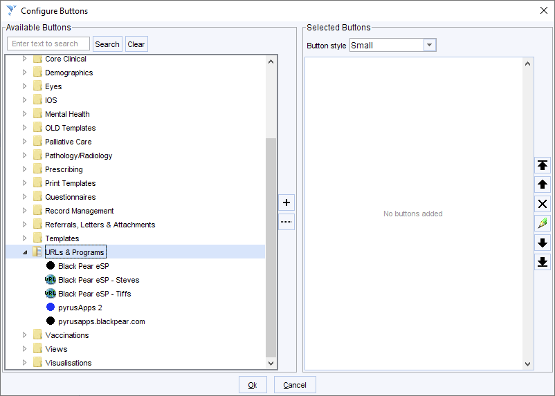Viewport: 555px width, 396px height.
Task: Click selected buttons list scroll up arrow
Action: pyautogui.click(x=527, y=64)
